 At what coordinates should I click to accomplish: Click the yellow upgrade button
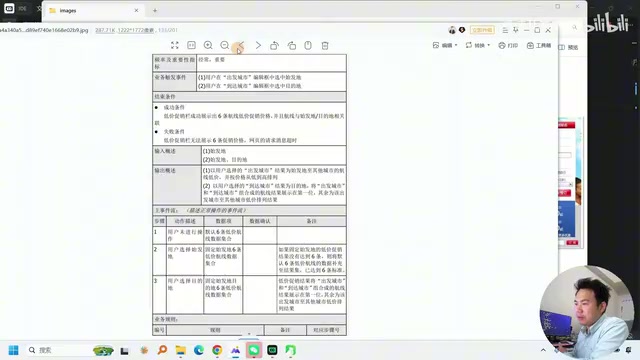point(482,30)
